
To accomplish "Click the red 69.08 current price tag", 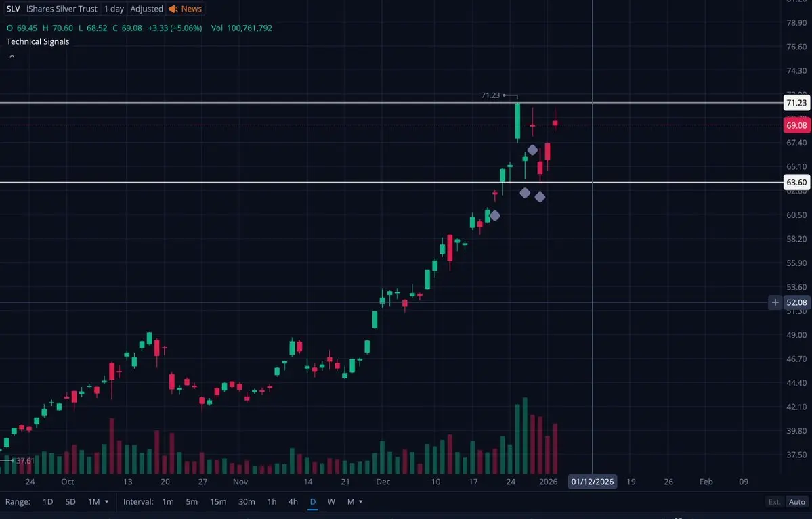I will 796,125.
